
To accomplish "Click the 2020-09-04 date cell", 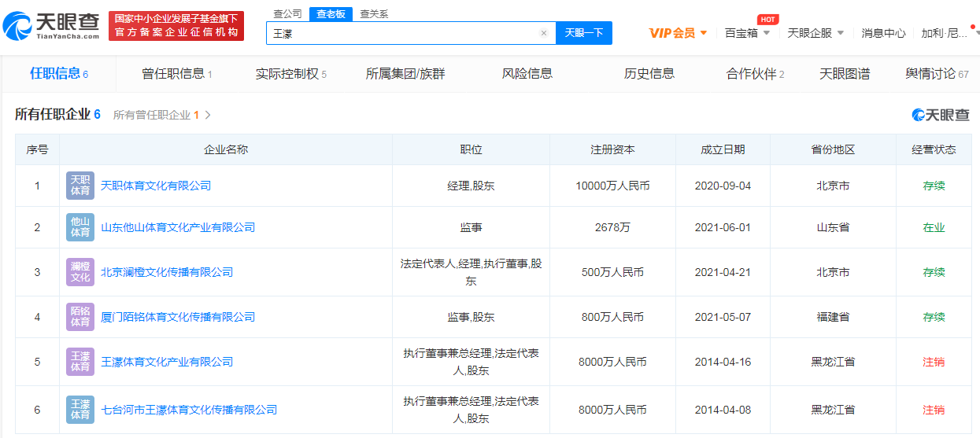I will coord(723,186).
